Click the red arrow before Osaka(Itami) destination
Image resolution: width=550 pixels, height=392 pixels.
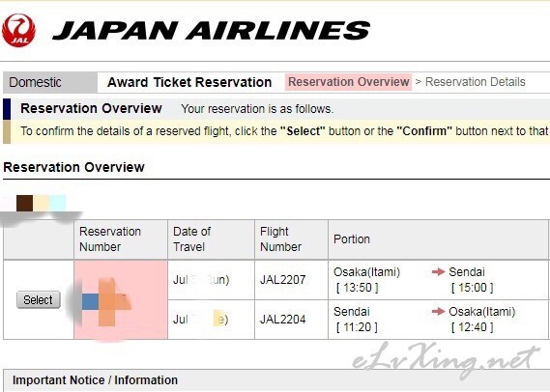(439, 311)
